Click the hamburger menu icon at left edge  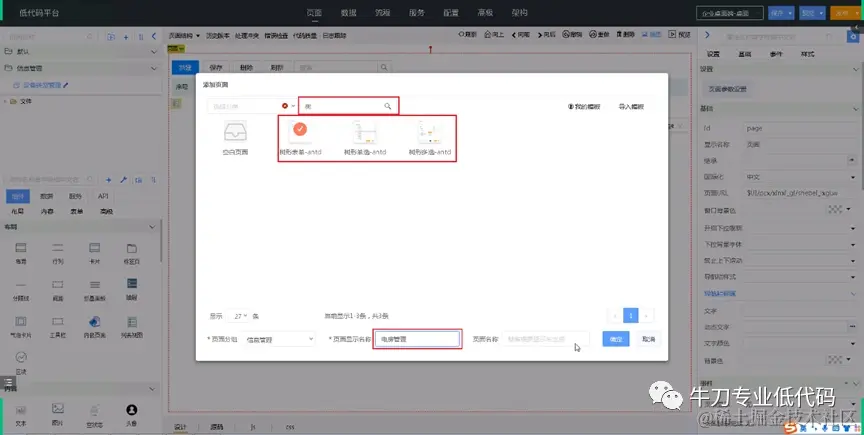8,382
